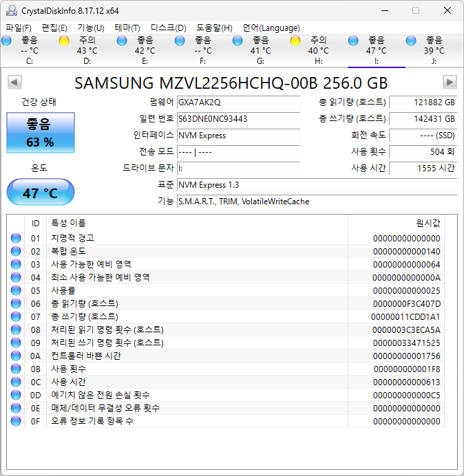This screenshot has width=464, height=476.
Task: Select drive C: status tab
Action: 29,50
